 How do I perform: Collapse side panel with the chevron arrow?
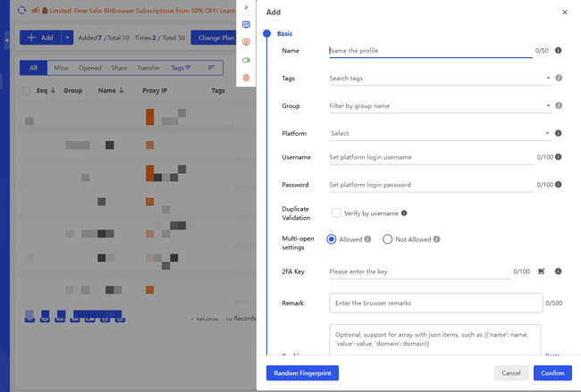coord(246,7)
